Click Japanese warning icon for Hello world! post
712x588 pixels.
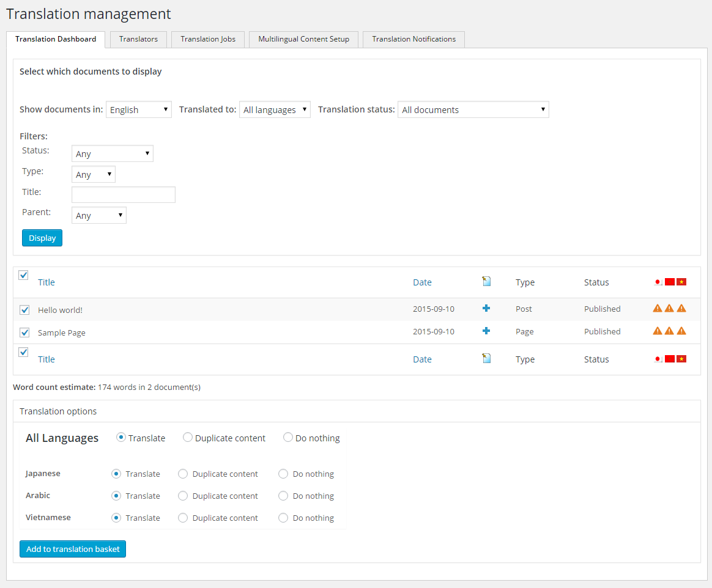pos(658,309)
